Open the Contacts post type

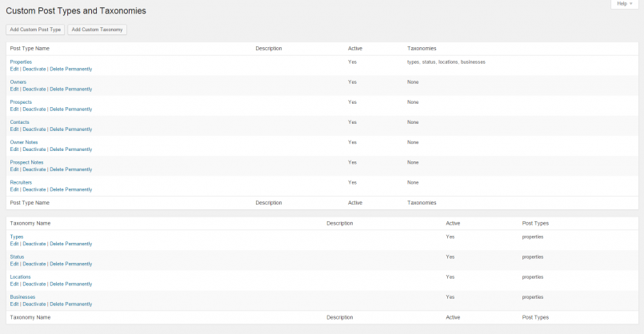[x=20, y=122]
